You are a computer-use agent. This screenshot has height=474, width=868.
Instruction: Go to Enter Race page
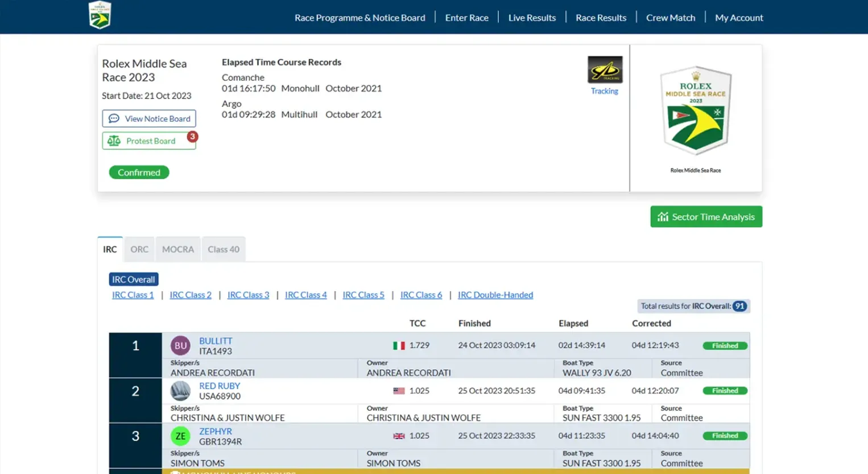(x=467, y=18)
